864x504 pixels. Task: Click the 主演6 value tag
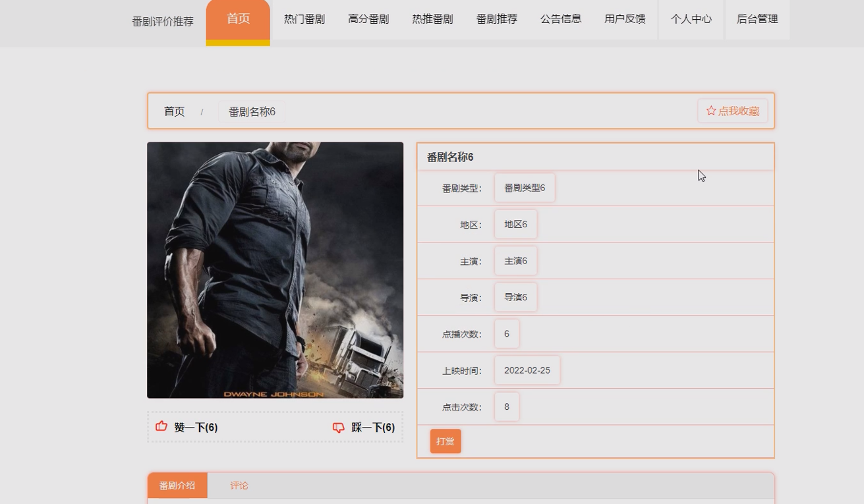point(515,261)
